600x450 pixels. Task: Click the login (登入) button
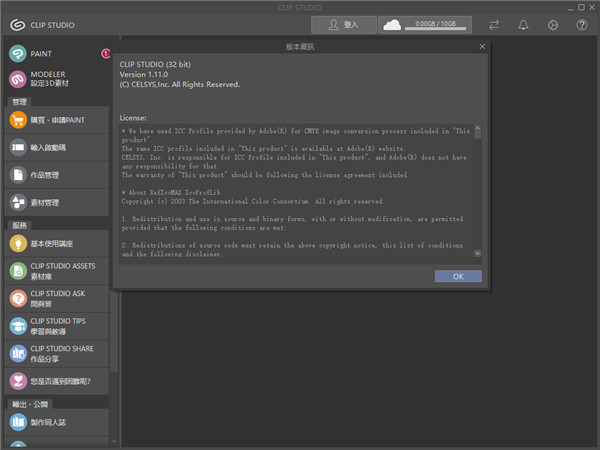344,25
